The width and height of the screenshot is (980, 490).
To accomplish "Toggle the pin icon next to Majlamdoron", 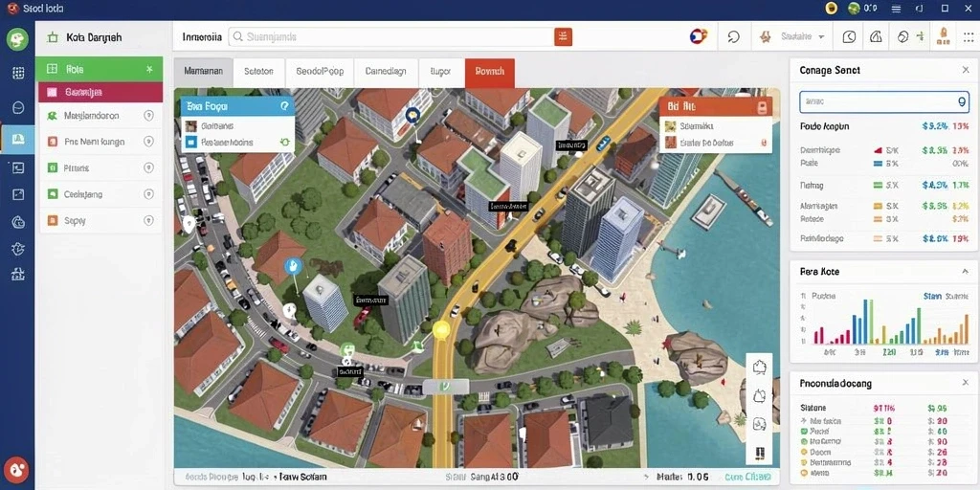I will tap(148, 116).
